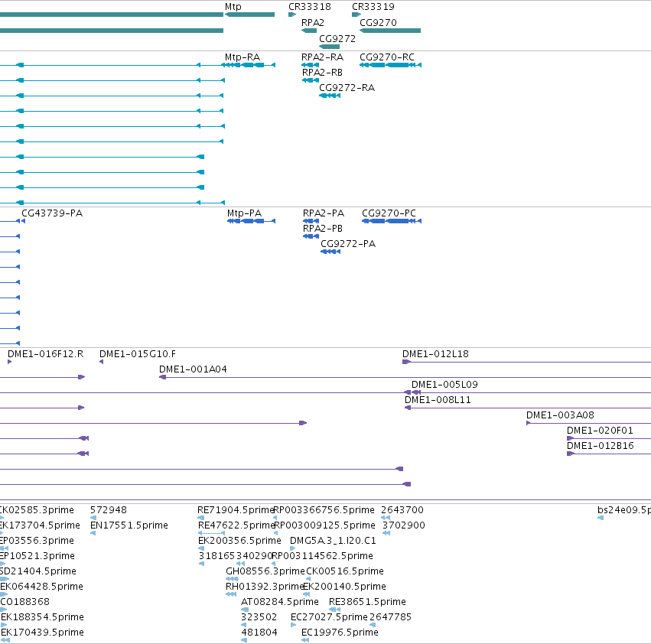This screenshot has height=644, width=651.
Task: Select the Mtp-PA coding feature
Action: coord(251,221)
